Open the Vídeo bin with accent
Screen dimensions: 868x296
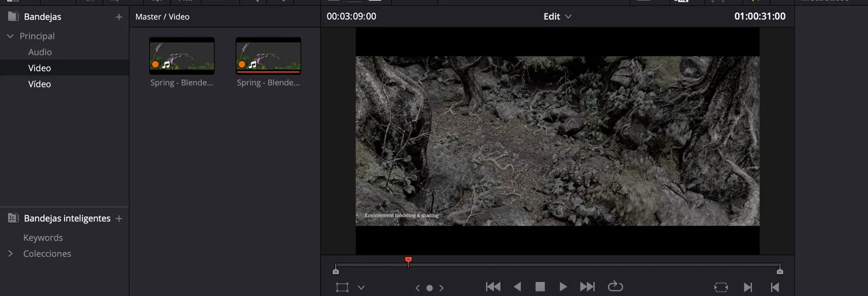(40, 84)
